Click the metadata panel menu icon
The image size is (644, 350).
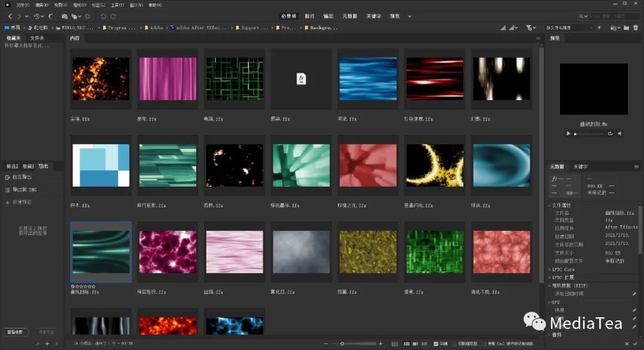click(x=636, y=167)
